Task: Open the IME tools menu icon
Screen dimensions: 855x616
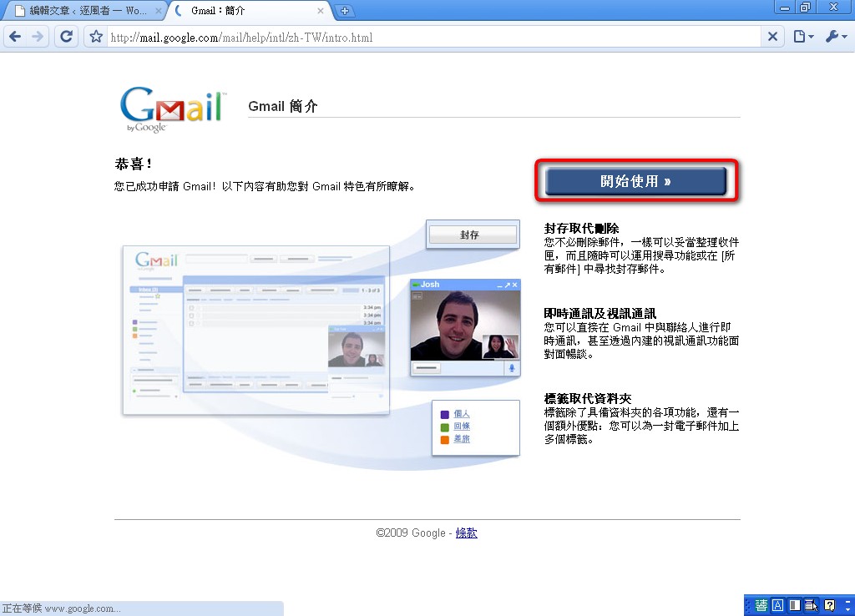Action: pyautogui.click(x=812, y=605)
